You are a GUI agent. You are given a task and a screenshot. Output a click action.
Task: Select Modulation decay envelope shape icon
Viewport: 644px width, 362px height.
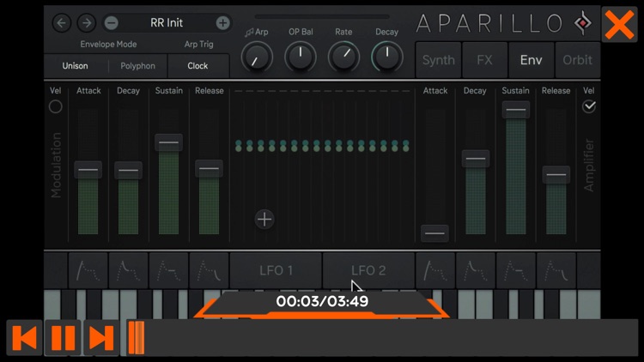[x=128, y=270]
